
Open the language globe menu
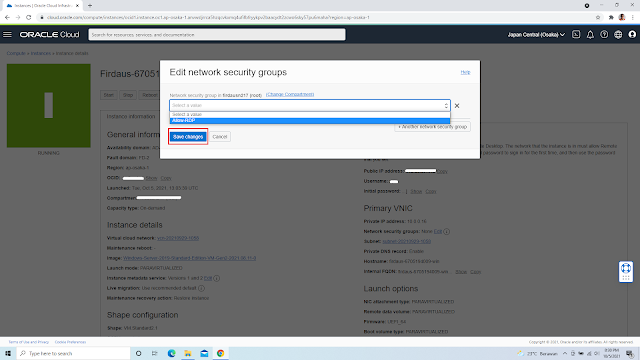point(618,35)
